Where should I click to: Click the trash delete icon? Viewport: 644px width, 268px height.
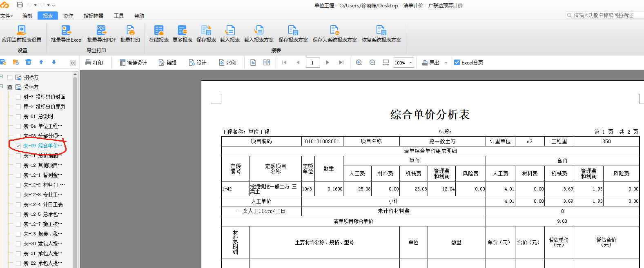(x=28, y=62)
